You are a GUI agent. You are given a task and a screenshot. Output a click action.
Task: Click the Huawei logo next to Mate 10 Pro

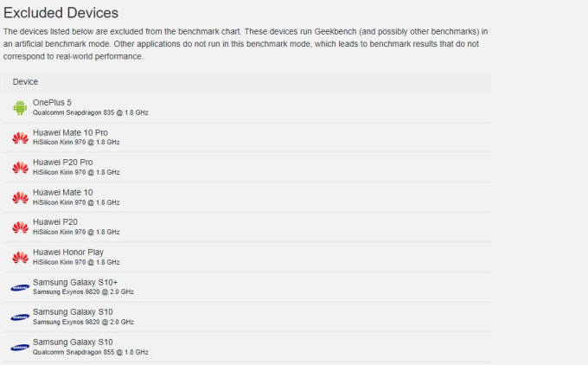coord(20,138)
